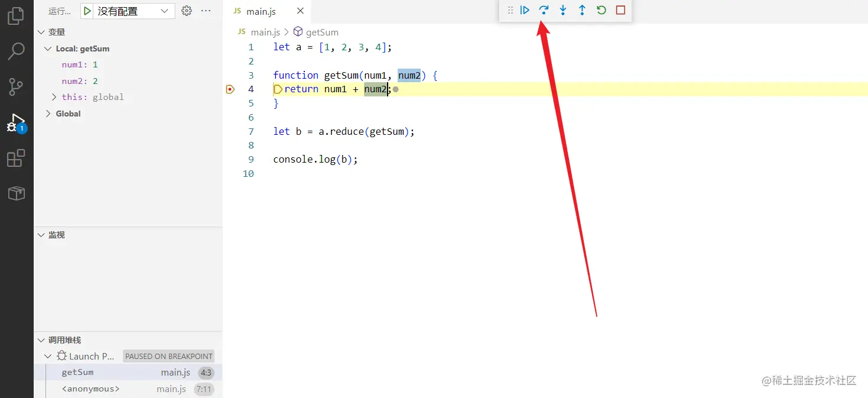868x398 pixels.
Task: Click the red Stop debug button
Action: tap(620, 10)
